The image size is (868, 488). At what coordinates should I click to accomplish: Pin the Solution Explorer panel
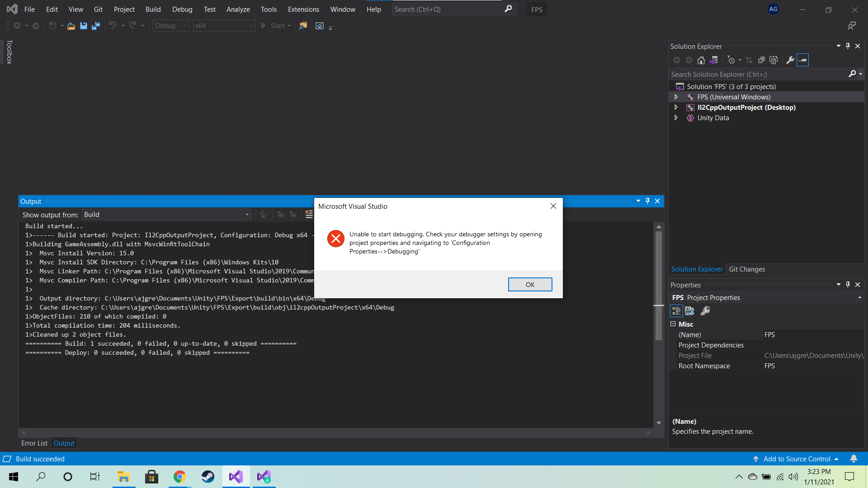coord(848,46)
